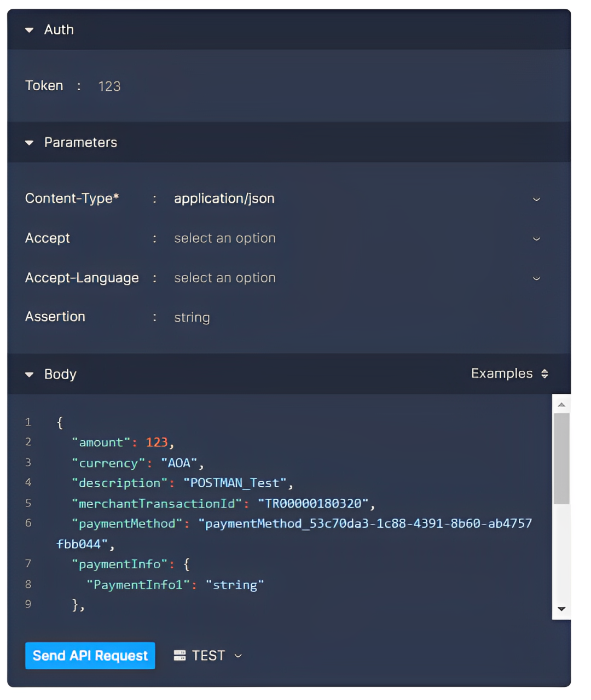
Task: Click the Token value field
Action: click(x=109, y=86)
